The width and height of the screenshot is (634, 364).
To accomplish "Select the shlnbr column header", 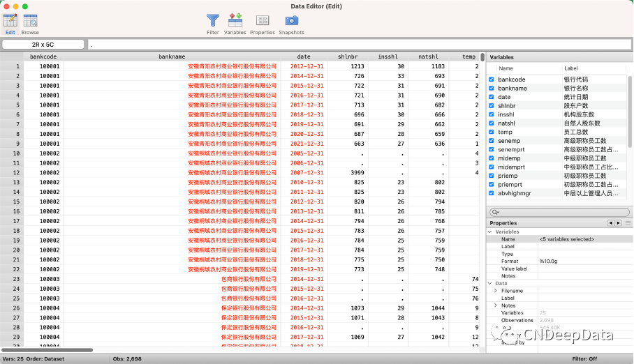I will click(x=348, y=56).
